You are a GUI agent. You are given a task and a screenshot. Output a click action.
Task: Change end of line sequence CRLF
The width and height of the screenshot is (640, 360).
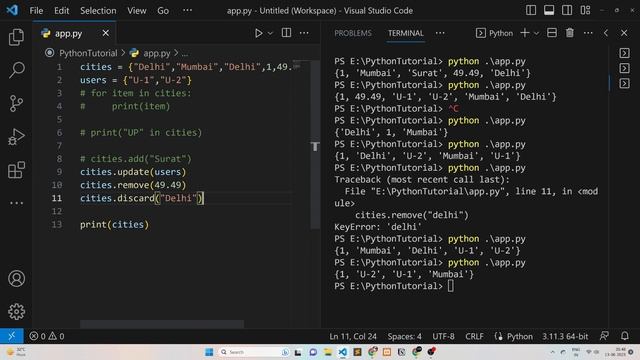click(474, 336)
